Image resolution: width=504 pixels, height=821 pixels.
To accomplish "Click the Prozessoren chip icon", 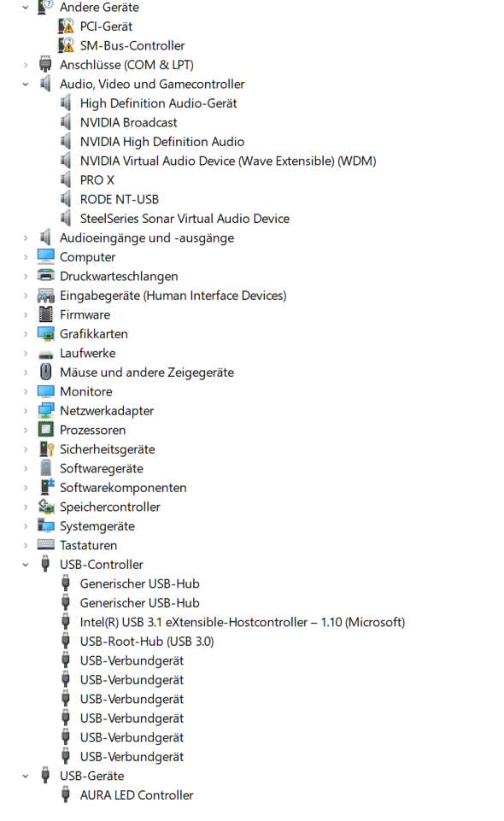I will [46, 430].
